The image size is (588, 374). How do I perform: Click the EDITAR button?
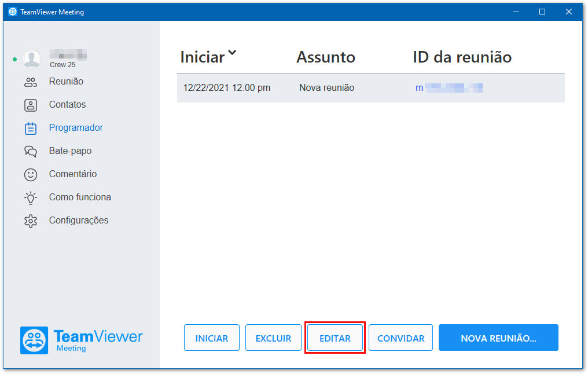335,338
